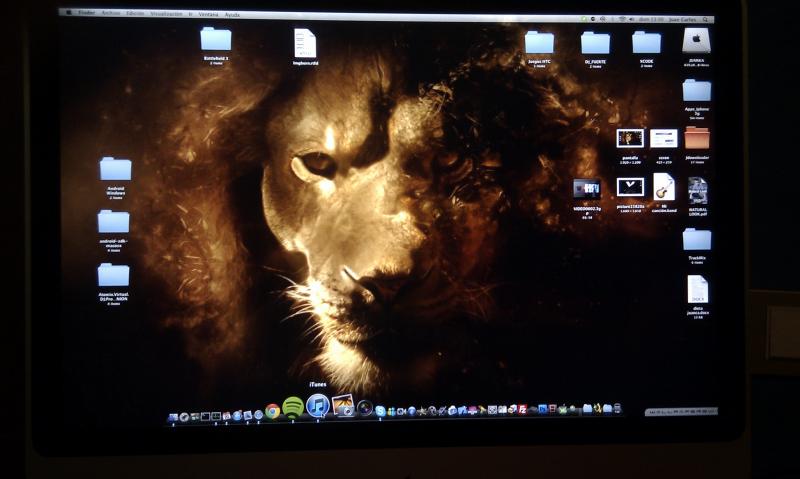Open the TrackMix folder on desktop

point(696,239)
